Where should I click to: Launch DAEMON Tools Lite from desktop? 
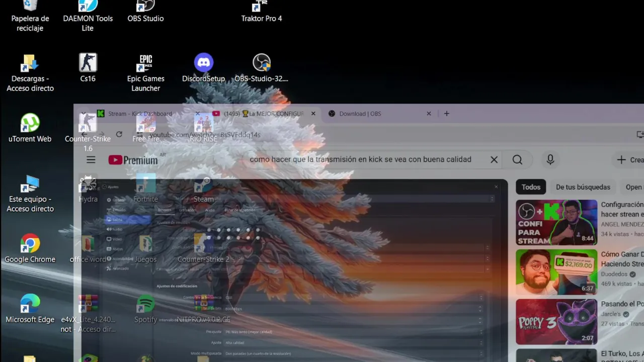(x=88, y=15)
